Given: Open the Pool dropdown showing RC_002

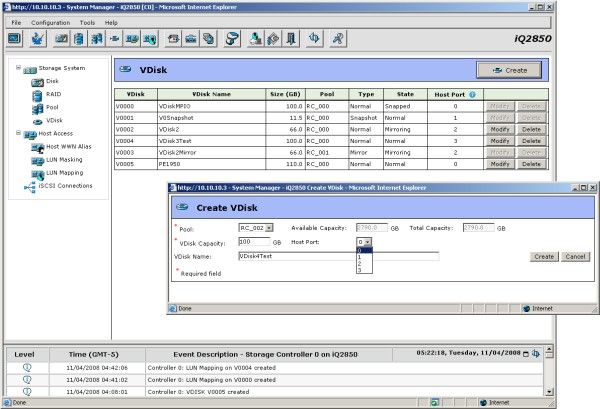Looking at the screenshot, I should coord(269,228).
